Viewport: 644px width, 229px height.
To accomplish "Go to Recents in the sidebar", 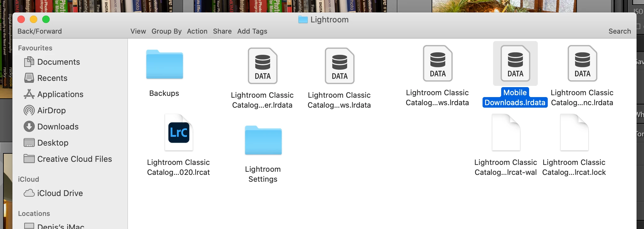I will click(52, 78).
